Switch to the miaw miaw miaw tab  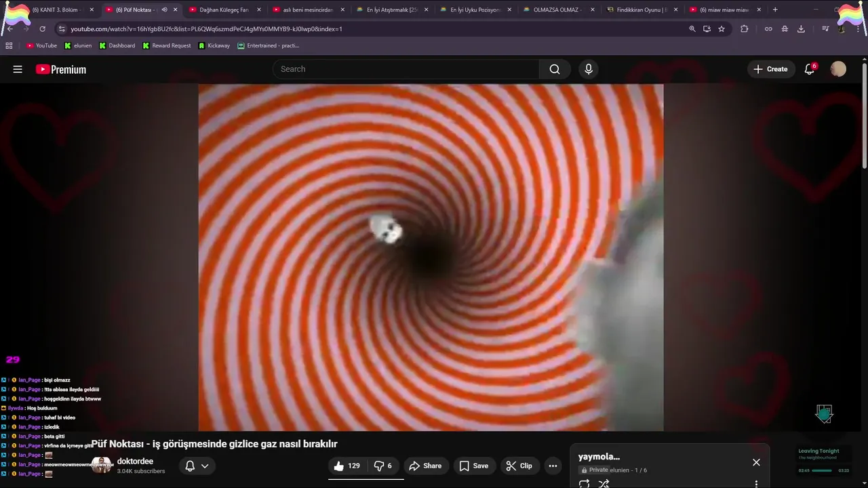[x=725, y=9]
